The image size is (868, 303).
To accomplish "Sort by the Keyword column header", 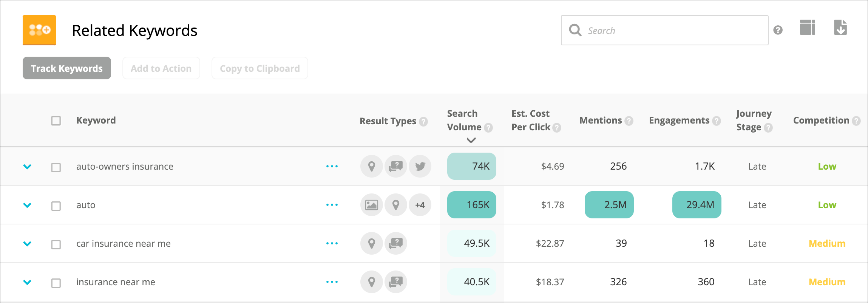I will [x=96, y=121].
